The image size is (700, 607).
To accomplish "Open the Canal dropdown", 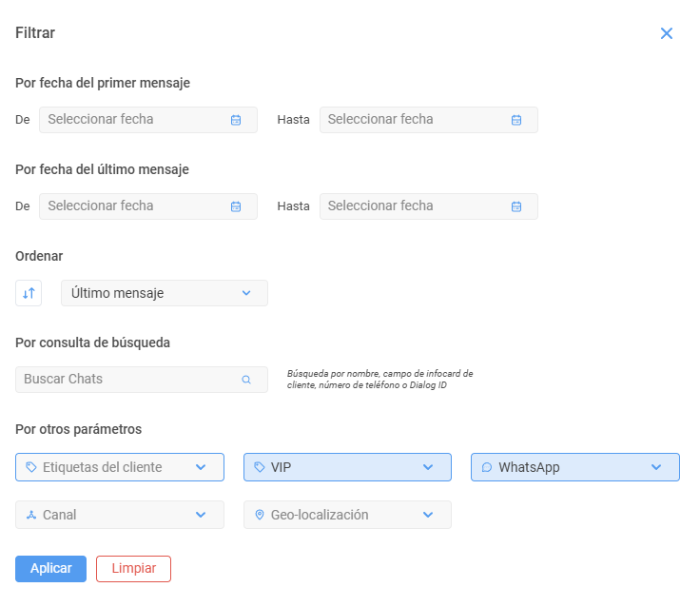I will 120,515.
